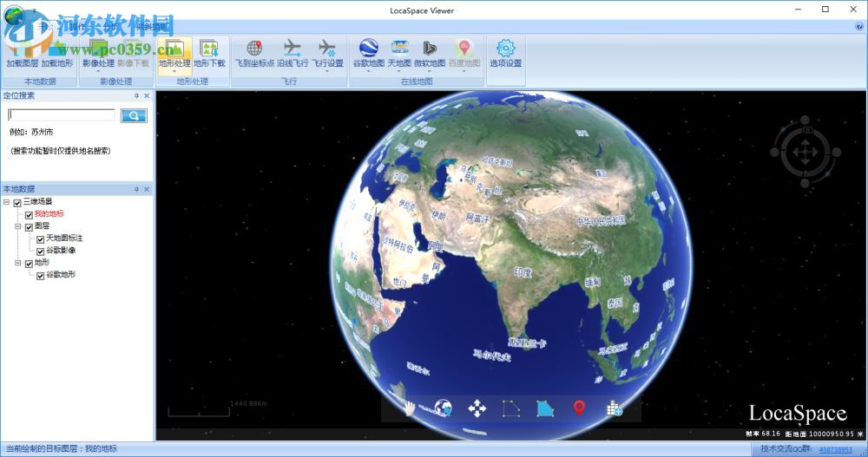This screenshot has height=457, width=868.
Task: Click the 飞到坐标点 fly-to-coordinate icon
Action: [x=254, y=49]
